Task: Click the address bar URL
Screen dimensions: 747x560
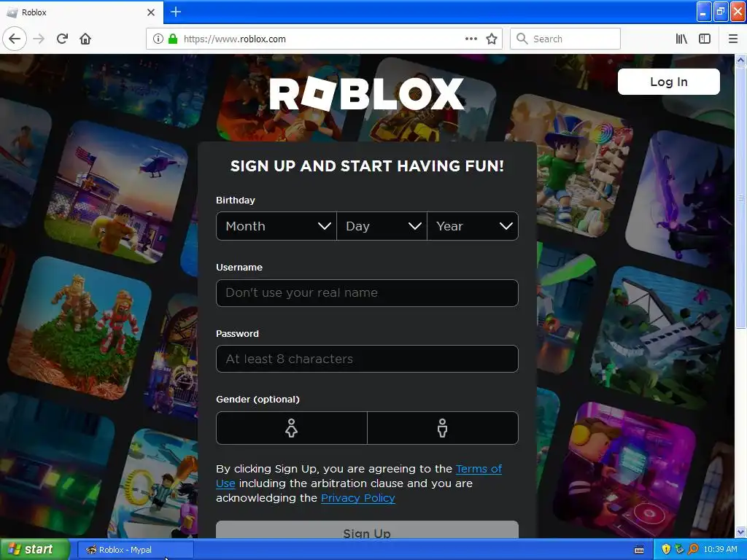Action: pos(235,39)
